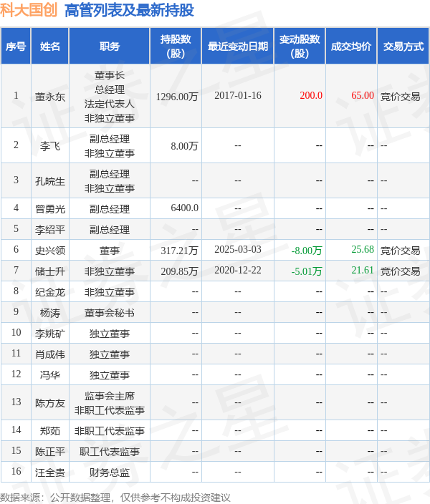This screenshot has height=504, width=430.
Task: Select the 变动股数(股) column header
Action: point(300,47)
